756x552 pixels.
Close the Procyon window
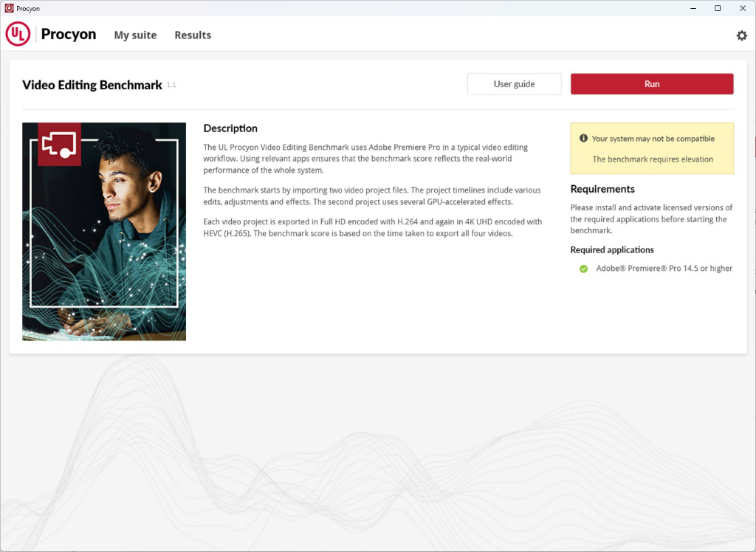click(743, 8)
